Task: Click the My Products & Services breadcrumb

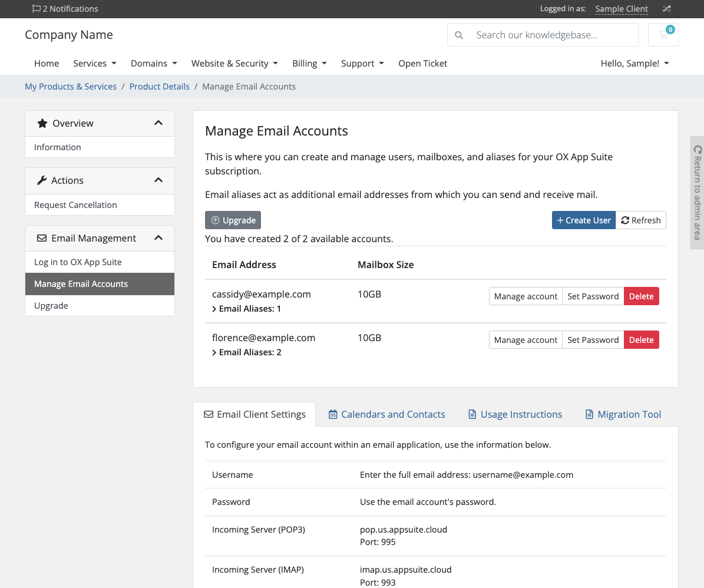Action: coord(71,87)
